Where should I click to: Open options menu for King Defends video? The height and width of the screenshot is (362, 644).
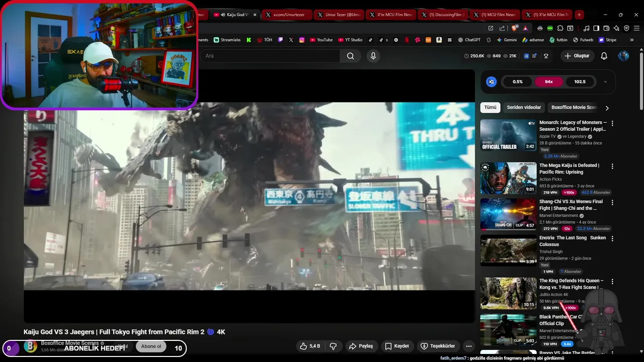click(612, 281)
